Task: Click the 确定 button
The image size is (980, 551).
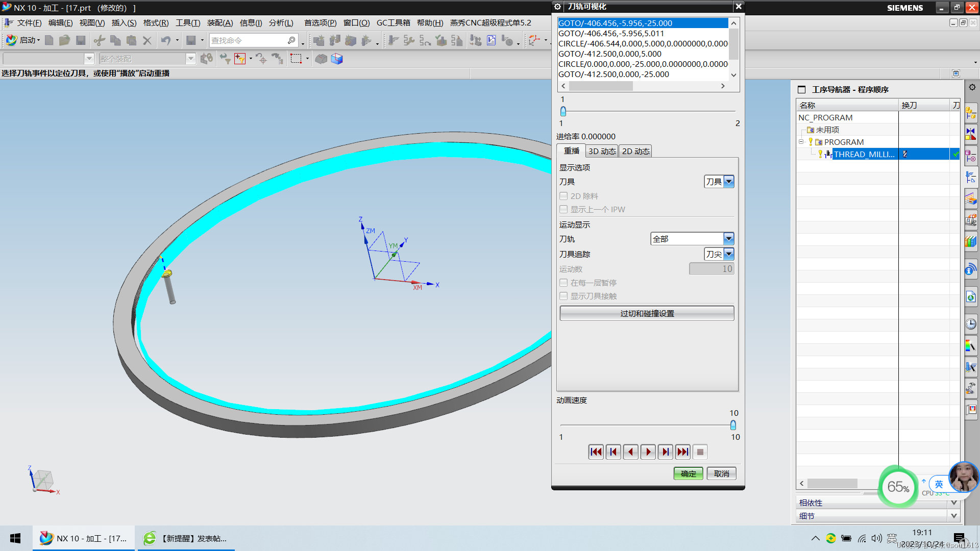Action: pyautogui.click(x=688, y=473)
